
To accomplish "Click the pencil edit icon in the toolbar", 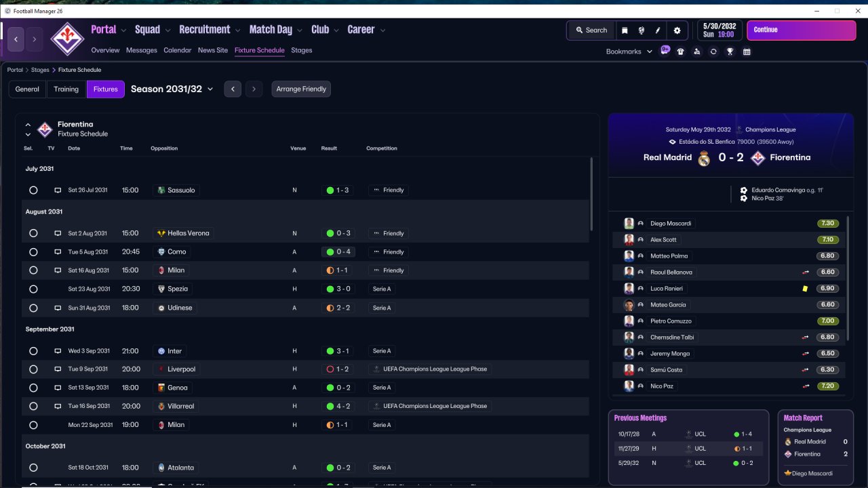I will (x=658, y=30).
